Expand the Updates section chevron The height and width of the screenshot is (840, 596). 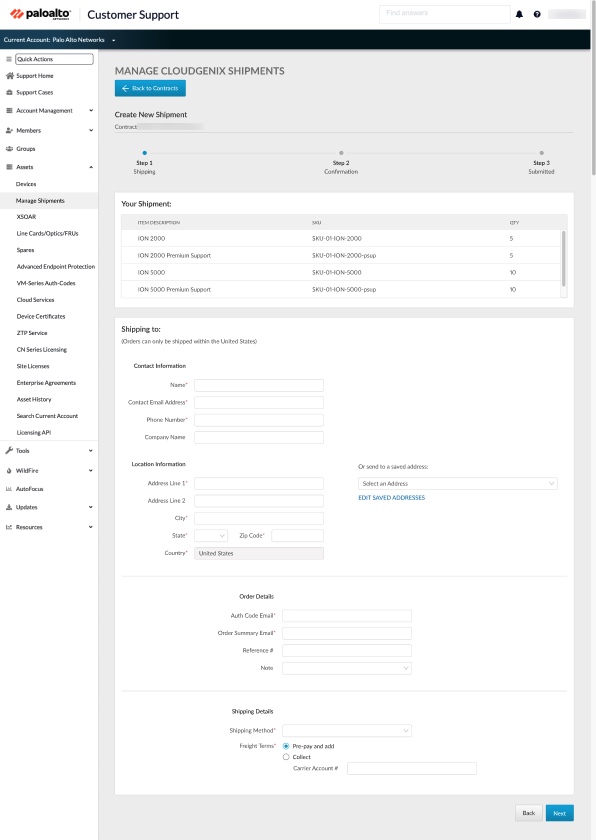point(90,507)
